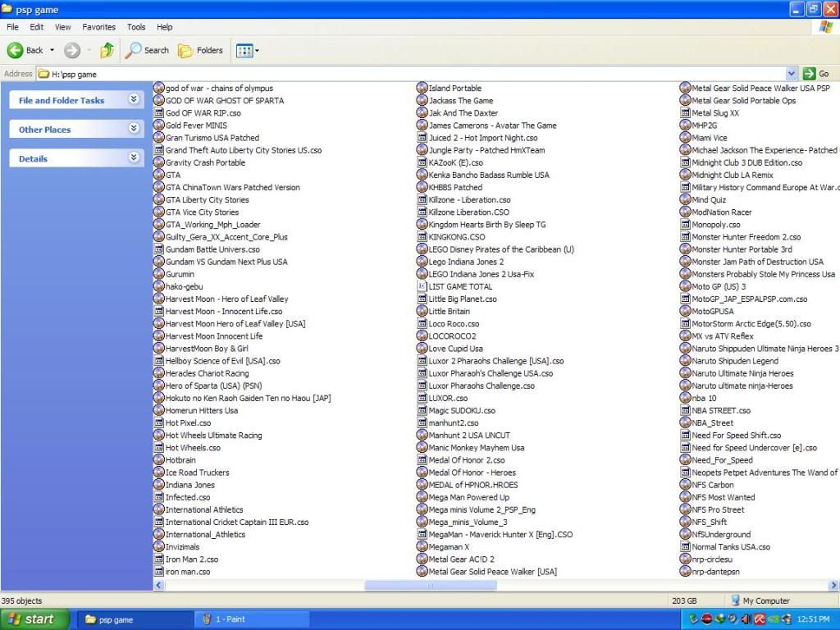Show the Folders tree pane
The height and width of the screenshot is (630, 840).
point(200,50)
